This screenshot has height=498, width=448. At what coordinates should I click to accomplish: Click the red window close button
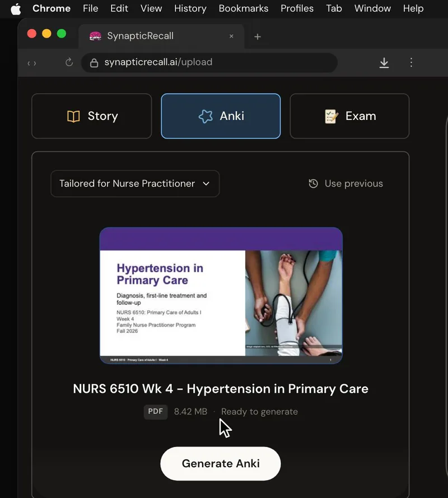click(32, 34)
